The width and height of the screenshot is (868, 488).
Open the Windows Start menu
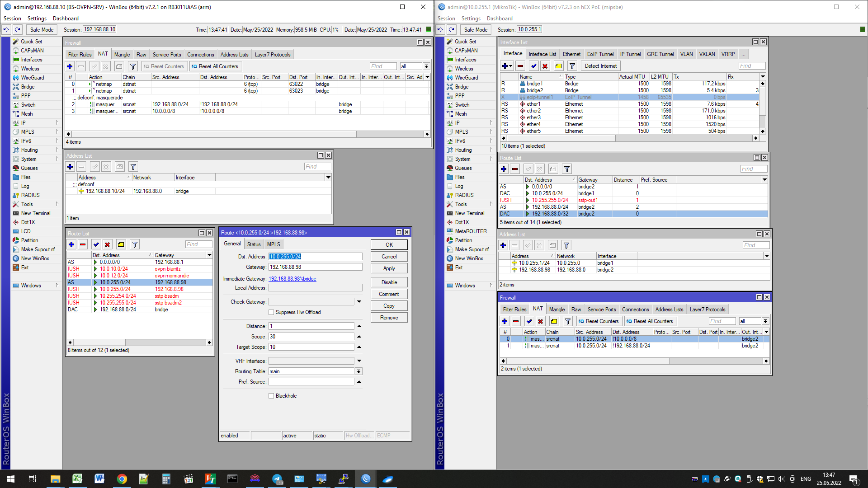coord(11,479)
